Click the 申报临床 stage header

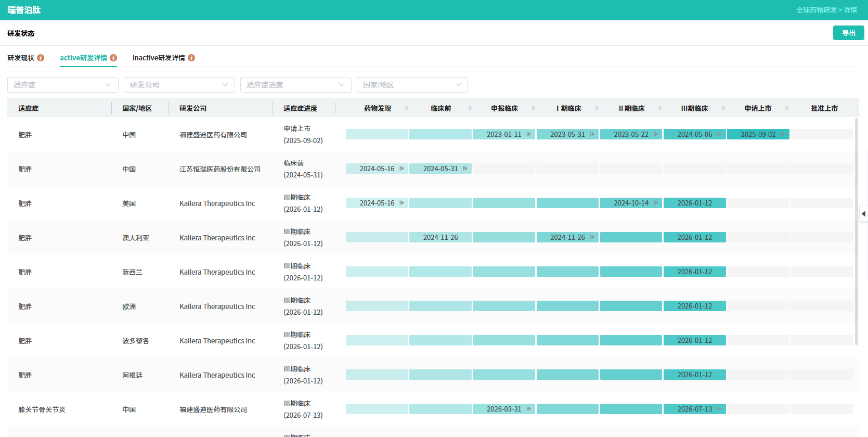pos(504,108)
